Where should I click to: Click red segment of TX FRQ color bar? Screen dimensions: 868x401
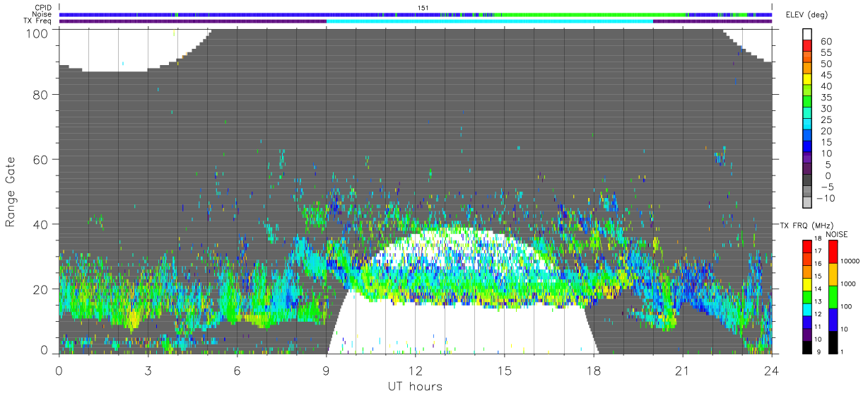[x=807, y=247]
